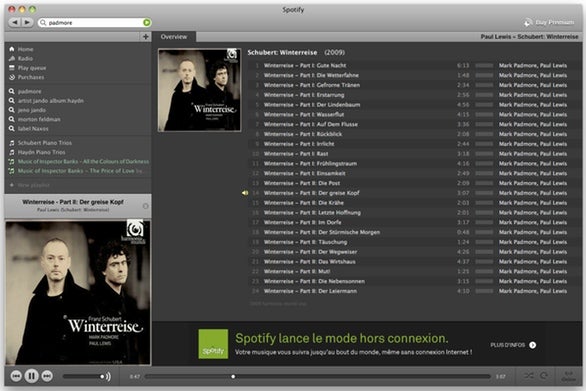Select track Part II: Letzte Hoffnung

[x=415, y=213]
